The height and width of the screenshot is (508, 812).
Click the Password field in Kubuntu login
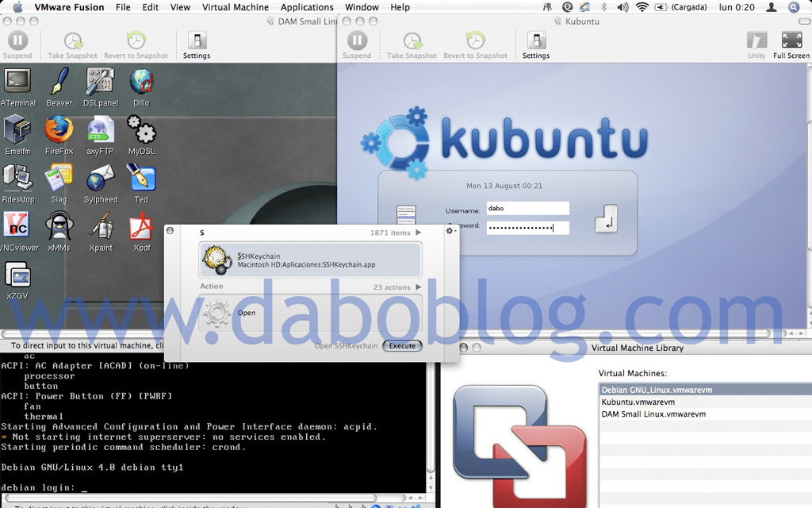coord(527,228)
